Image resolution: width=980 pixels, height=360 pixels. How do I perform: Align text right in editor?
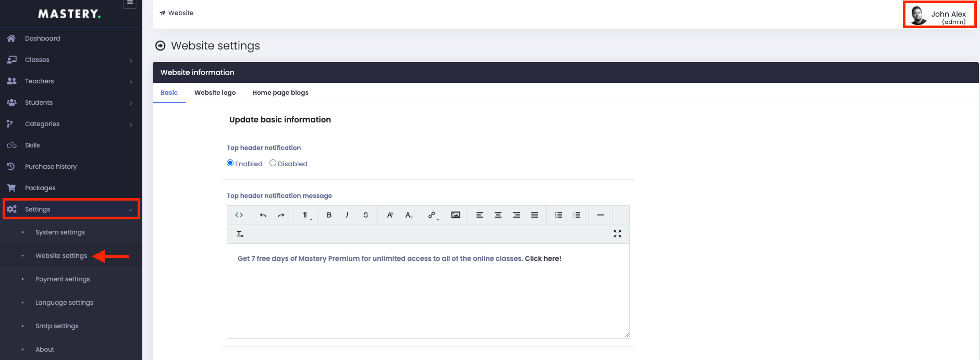tap(516, 215)
